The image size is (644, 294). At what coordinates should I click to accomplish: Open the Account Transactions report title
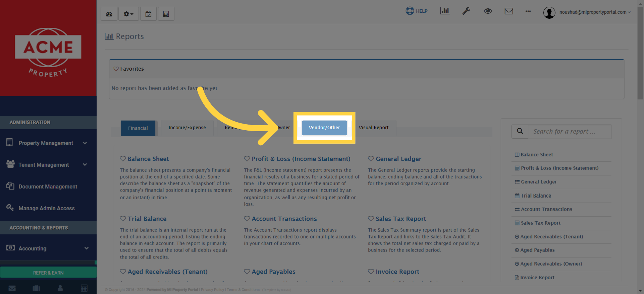point(284,219)
